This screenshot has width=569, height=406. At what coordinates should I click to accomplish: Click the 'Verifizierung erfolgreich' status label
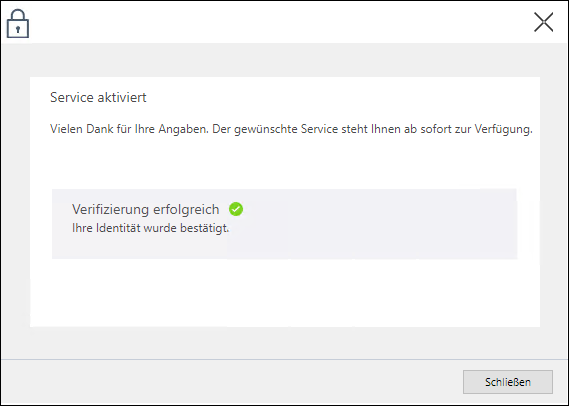[146, 209]
